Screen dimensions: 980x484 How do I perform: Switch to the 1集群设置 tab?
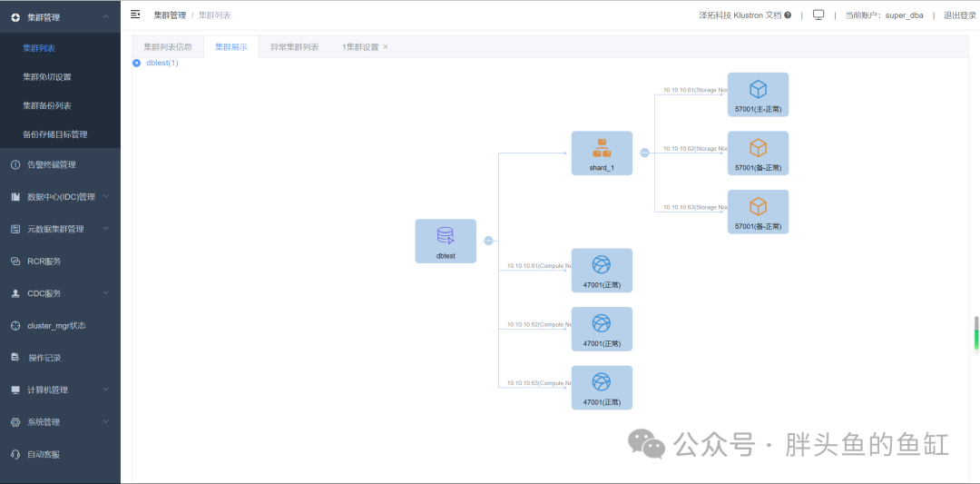pyautogui.click(x=360, y=47)
